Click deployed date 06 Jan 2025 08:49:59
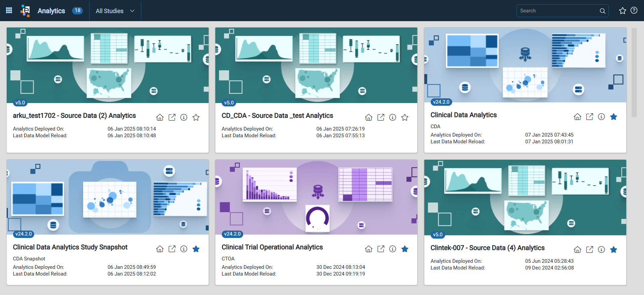The height and width of the screenshot is (295, 644). pyautogui.click(x=132, y=267)
